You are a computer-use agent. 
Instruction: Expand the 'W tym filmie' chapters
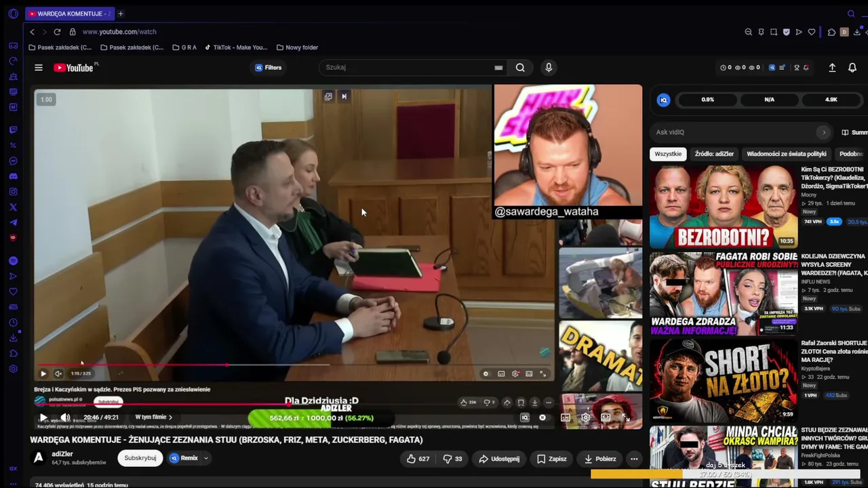click(154, 418)
